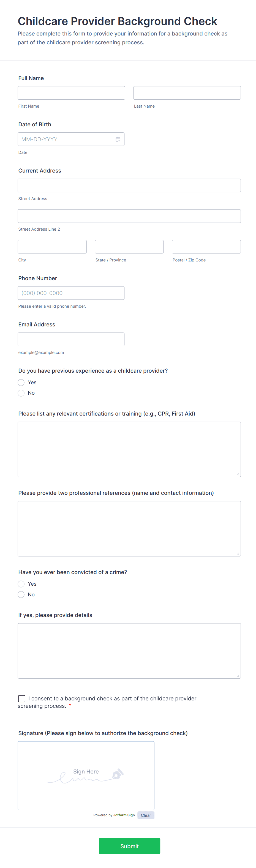Select Yes for crime conviction question
The height and width of the screenshot is (868, 256).
[21, 584]
